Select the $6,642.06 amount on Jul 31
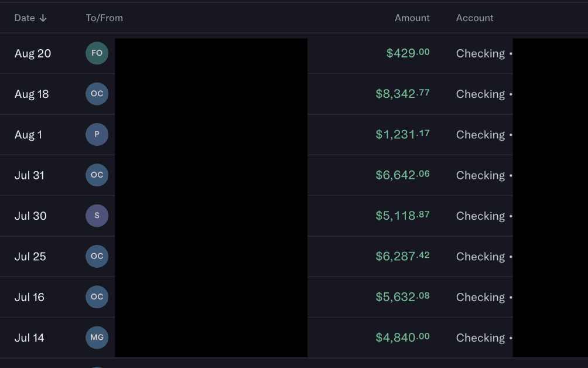This screenshot has width=588, height=368. coord(402,175)
